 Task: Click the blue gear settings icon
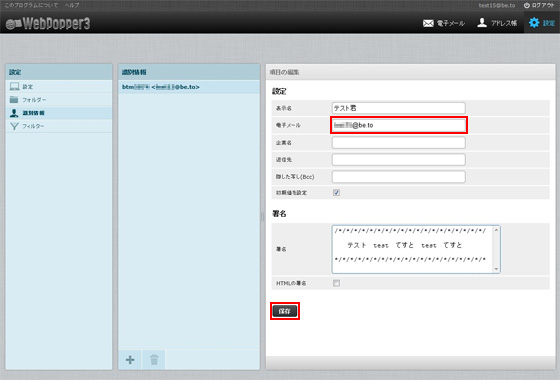534,23
